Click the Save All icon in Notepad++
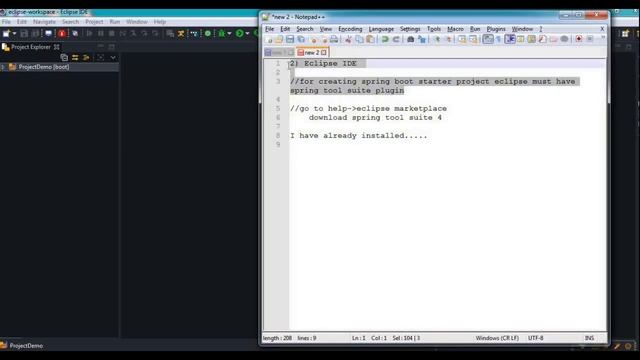Viewport: 640px width, 360px height. coord(301,39)
